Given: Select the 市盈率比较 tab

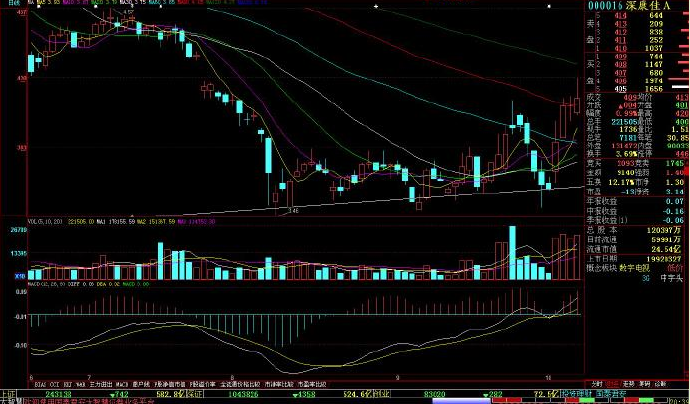Looking at the screenshot, I should coord(312,384).
